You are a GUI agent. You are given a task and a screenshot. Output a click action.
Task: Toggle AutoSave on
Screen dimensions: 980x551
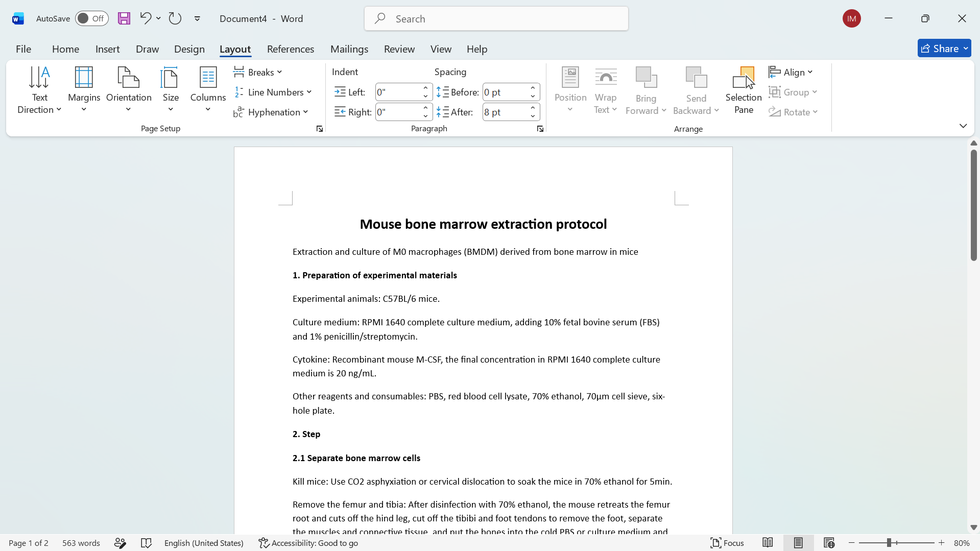point(92,18)
